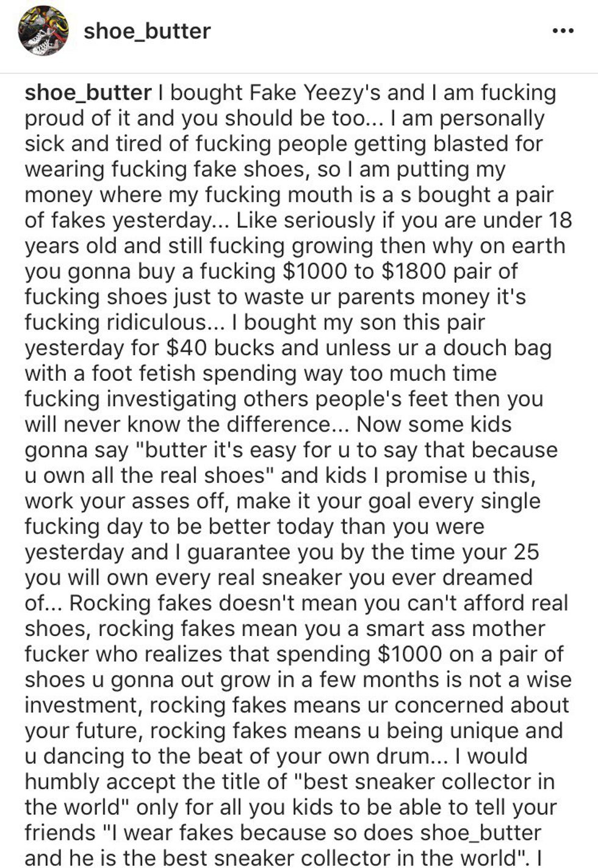Tap the shoe_butter username in the header
Screen dimensions: 598x868
tap(147, 31)
